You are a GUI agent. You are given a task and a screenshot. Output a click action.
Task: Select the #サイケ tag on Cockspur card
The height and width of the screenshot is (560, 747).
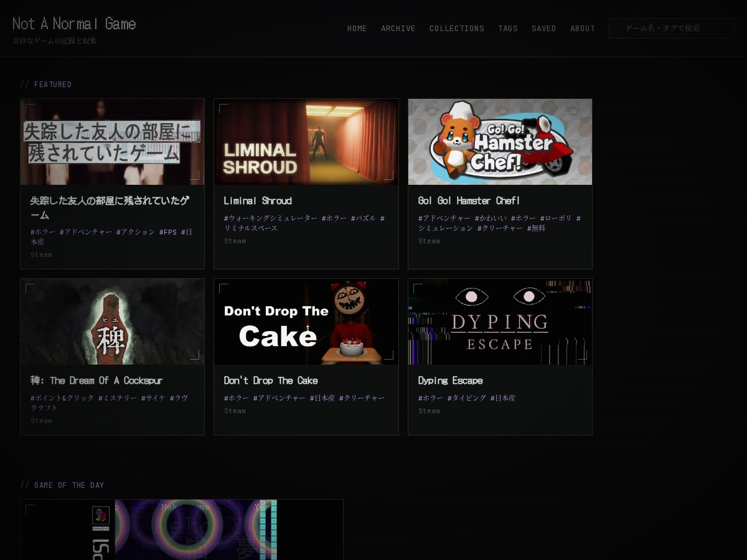(153, 398)
